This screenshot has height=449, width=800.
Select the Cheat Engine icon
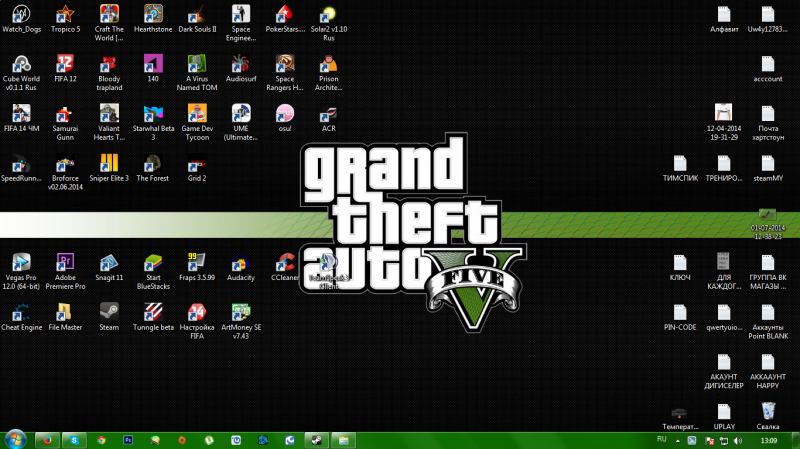point(21,316)
